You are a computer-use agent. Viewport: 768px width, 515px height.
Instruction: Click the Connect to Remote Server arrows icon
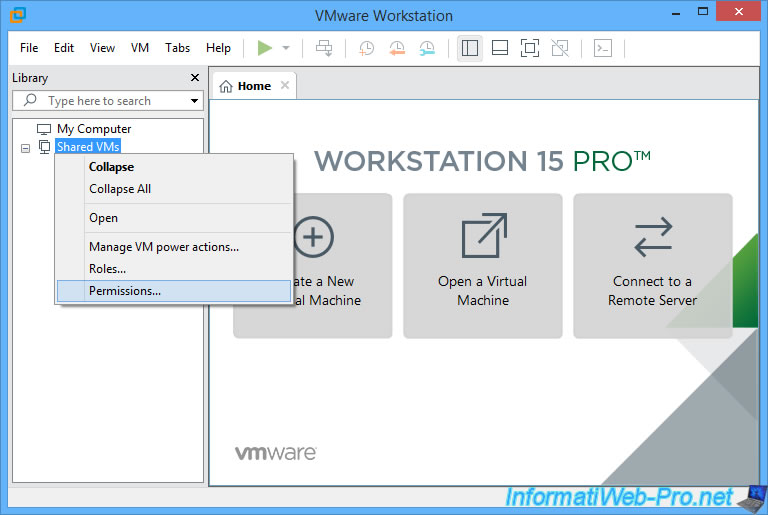(x=653, y=237)
